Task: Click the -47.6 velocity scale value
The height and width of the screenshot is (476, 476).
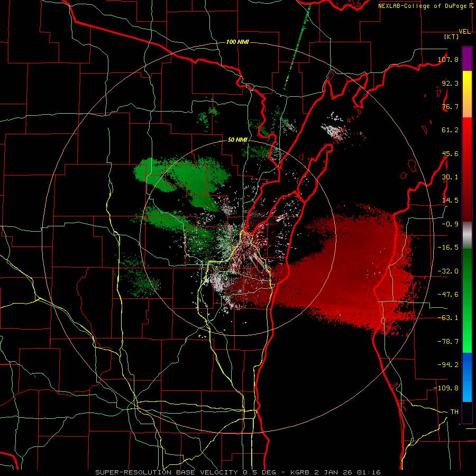Action: [448, 295]
